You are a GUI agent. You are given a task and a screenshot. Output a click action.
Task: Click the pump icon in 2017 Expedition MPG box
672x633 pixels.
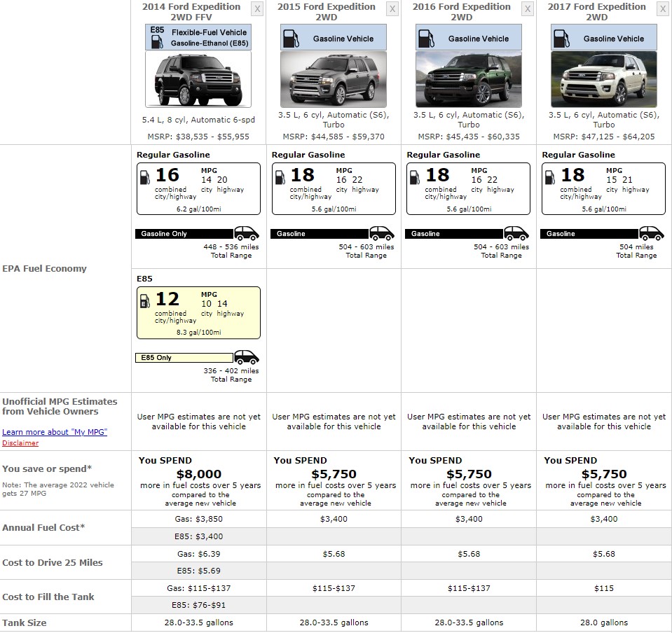click(550, 177)
